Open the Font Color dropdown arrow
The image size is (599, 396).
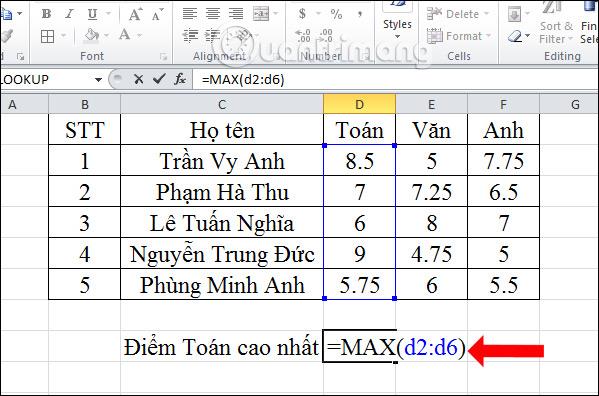pos(139,36)
